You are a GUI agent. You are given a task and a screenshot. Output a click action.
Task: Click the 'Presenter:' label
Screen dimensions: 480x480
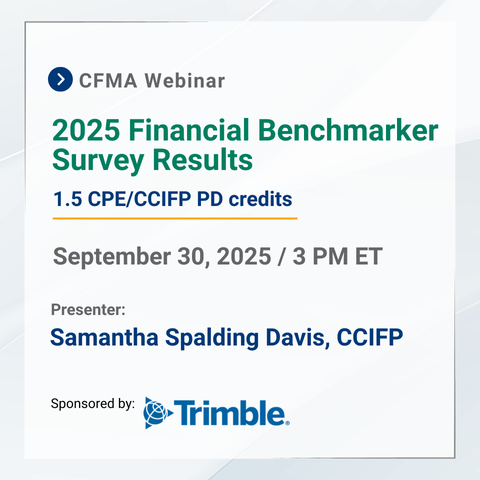88,310
